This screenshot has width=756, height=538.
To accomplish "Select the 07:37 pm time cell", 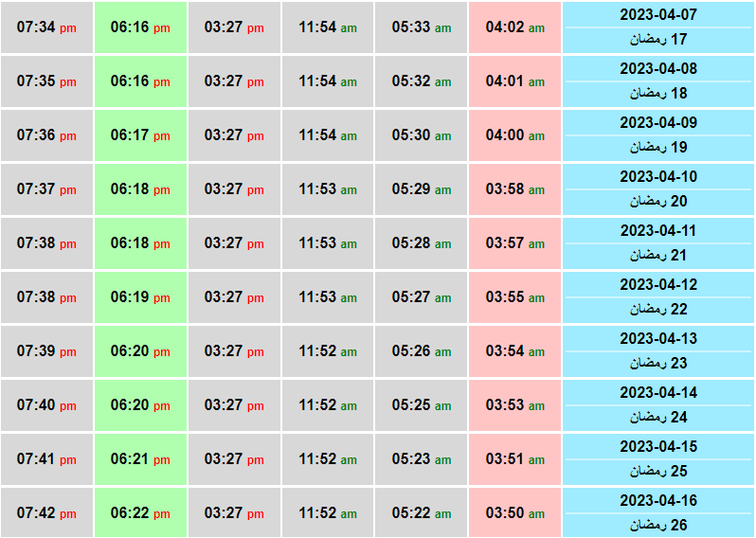I will pos(46,189).
